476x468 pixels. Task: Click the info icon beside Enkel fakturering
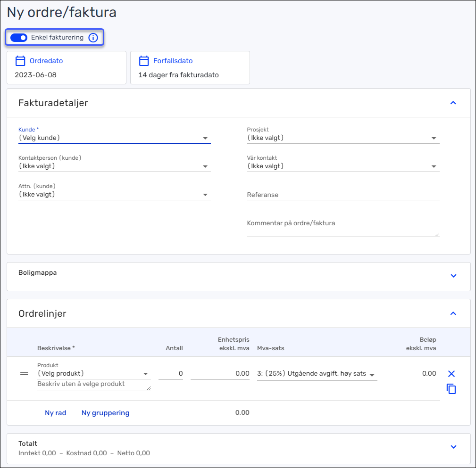[93, 38]
